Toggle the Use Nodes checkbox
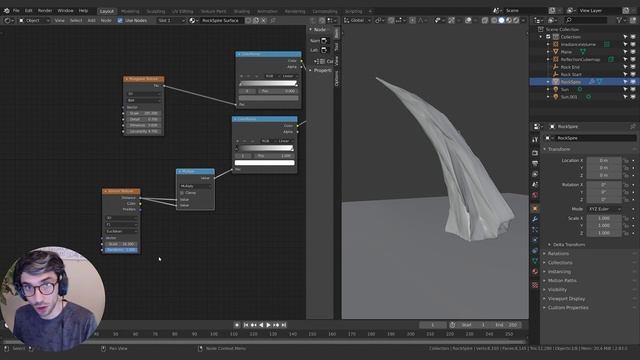Screen dimensions: 640x360 tap(120, 20)
